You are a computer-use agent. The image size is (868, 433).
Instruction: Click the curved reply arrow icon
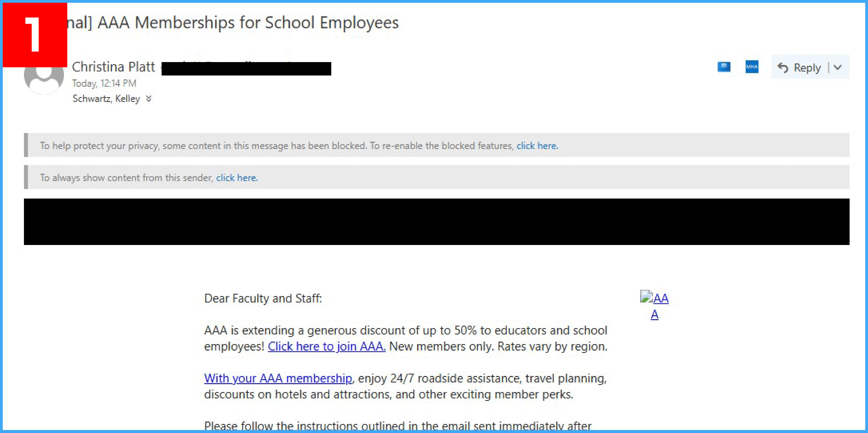pos(782,68)
